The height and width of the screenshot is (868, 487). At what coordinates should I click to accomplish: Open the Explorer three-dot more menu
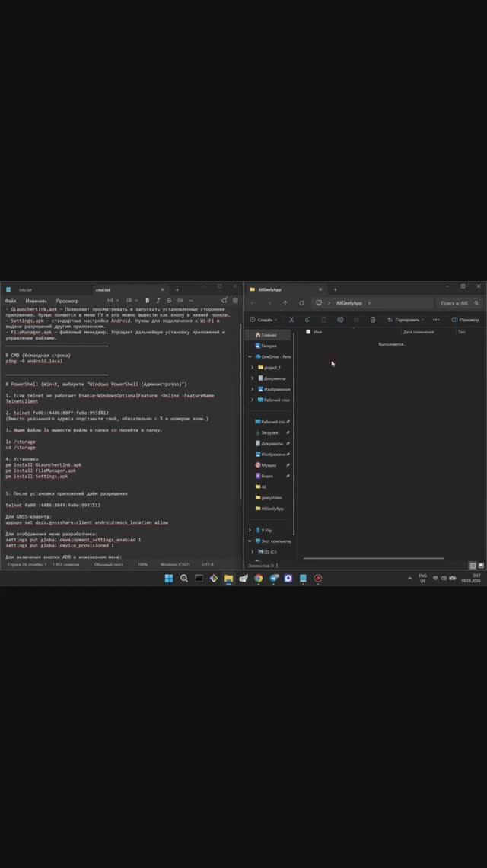tap(436, 320)
